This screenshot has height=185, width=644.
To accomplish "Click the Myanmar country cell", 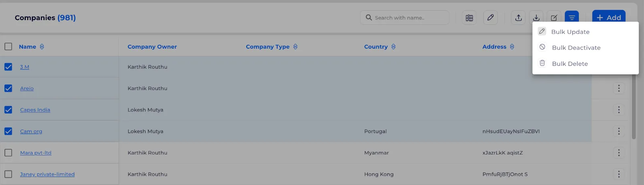I will [376, 153].
